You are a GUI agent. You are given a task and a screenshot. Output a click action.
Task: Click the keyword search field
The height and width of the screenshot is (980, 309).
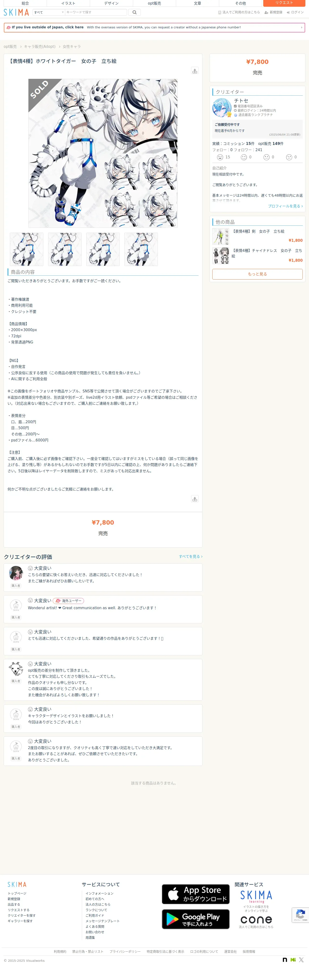(x=96, y=12)
